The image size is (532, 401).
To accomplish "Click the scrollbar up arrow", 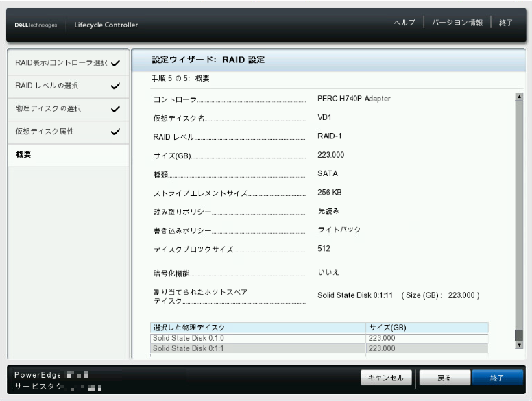I will tap(519, 97).
